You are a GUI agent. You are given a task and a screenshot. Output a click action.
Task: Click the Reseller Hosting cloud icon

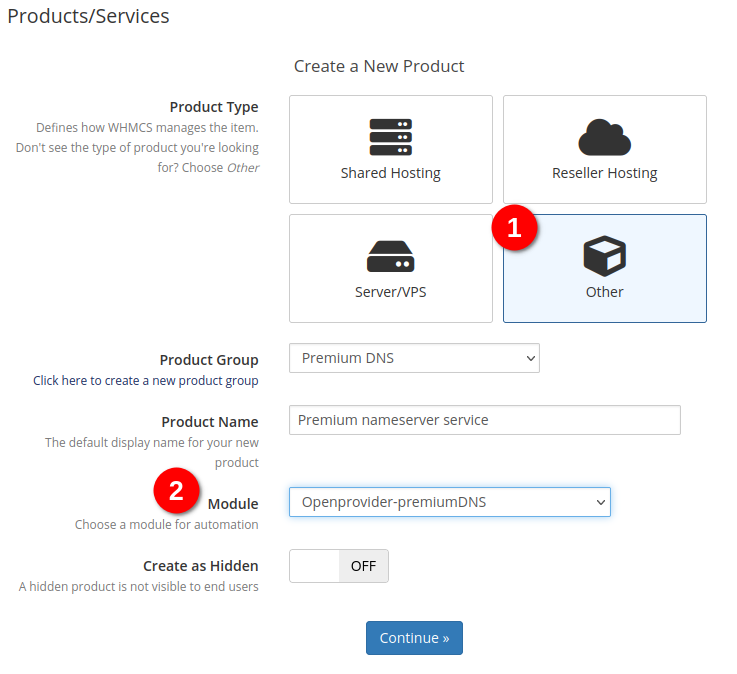[x=604, y=137]
